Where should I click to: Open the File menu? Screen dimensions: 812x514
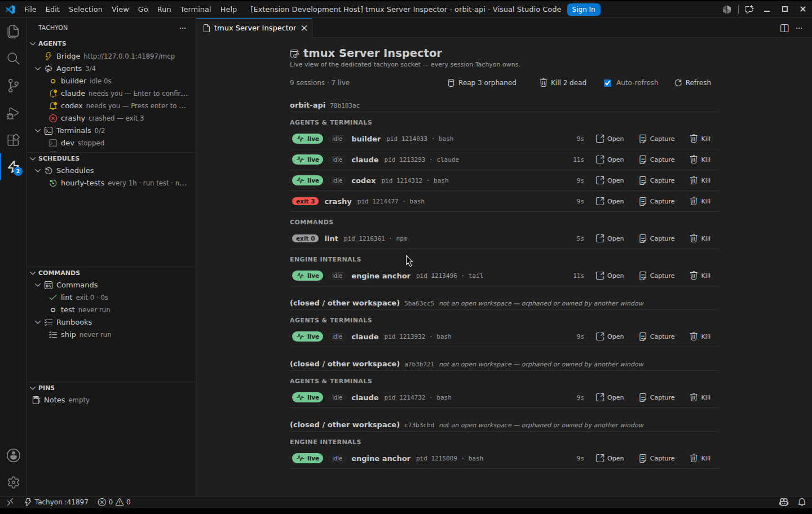point(30,9)
